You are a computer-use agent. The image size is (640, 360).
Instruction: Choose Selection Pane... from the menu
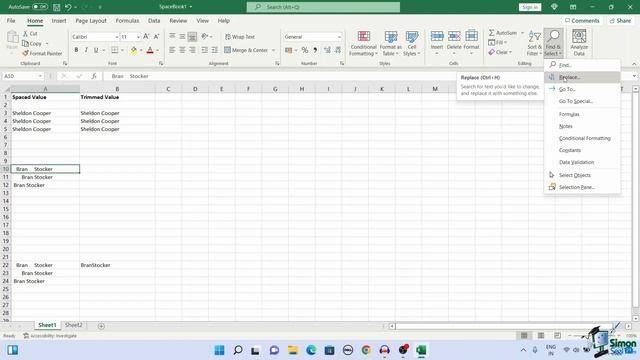pos(582,187)
